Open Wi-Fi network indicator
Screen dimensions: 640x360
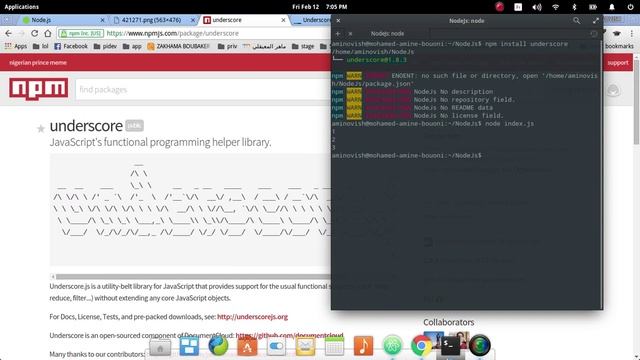click(556, 7)
